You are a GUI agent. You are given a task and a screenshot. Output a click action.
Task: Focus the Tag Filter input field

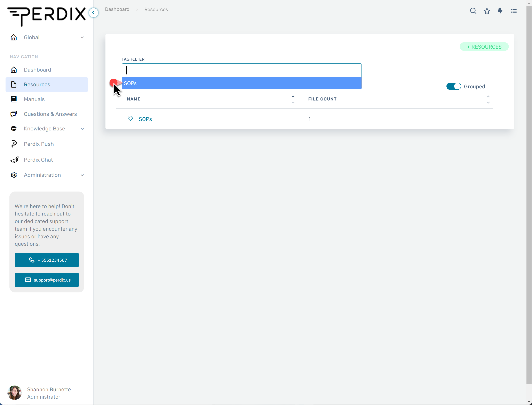click(241, 70)
